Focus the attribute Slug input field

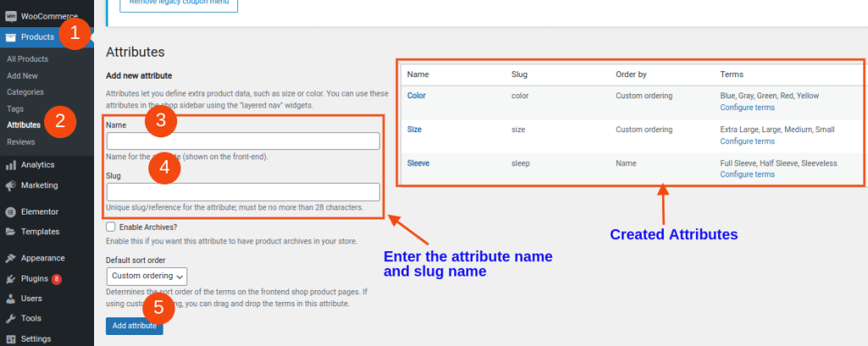click(243, 193)
